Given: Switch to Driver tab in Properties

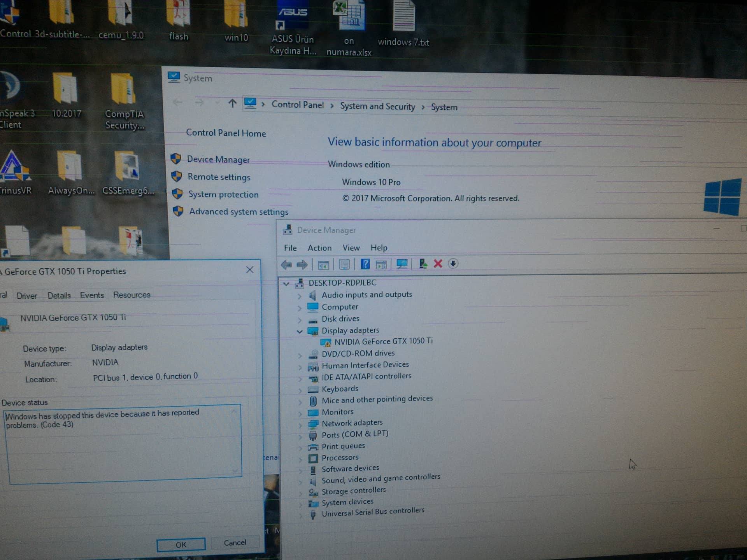Looking at the screenshot, I should 27,296.
